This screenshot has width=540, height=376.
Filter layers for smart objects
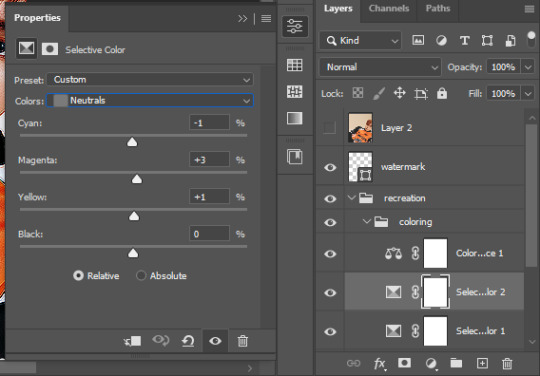[510, 41]
